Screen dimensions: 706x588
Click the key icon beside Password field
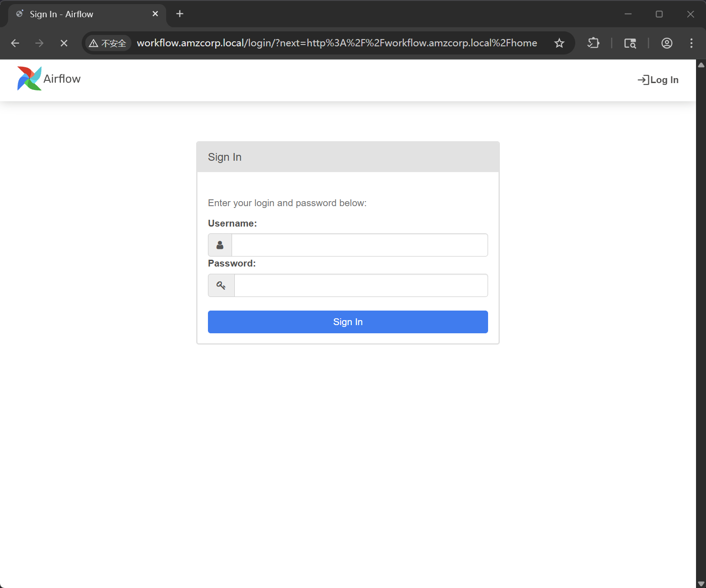click(221, 286)
